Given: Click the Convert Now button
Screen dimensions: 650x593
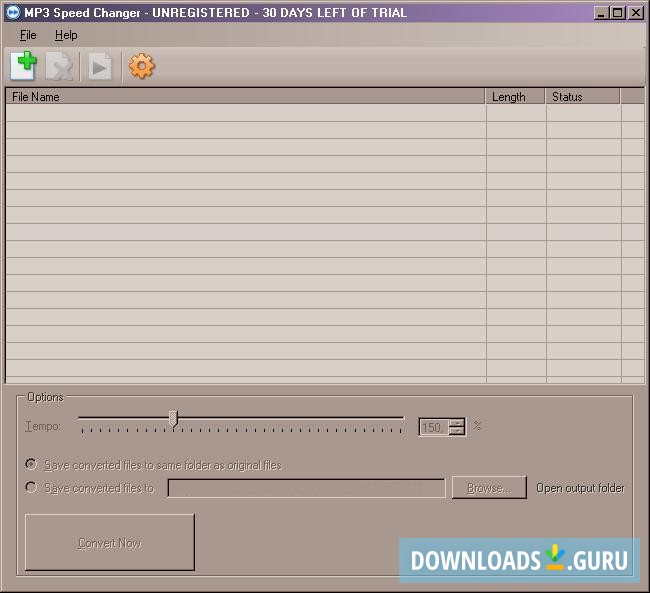Looking at the screenshot, I should pos(110,542).
